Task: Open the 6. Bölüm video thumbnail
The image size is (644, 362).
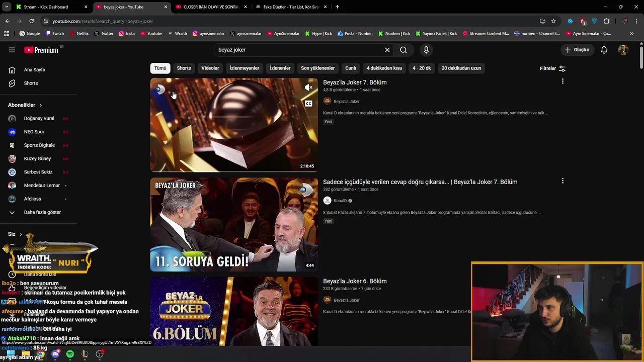Action: click(x=234, y=311)
